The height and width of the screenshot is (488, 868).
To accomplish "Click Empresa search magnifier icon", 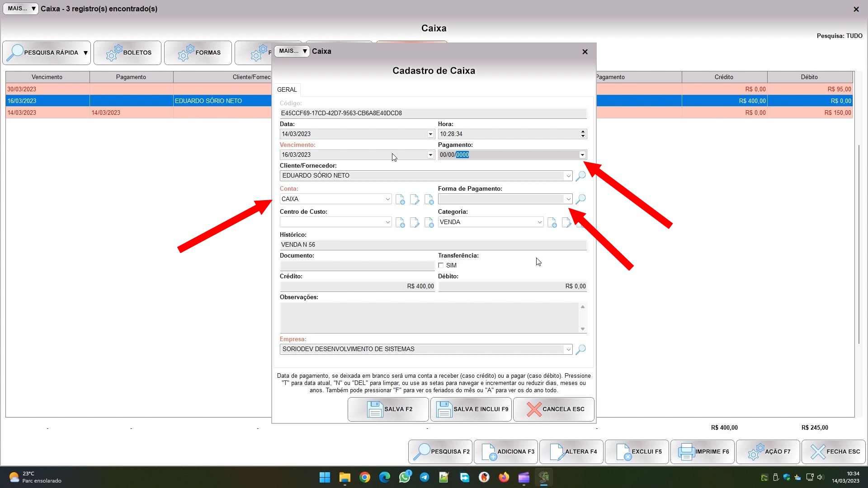I will [x=580, y=349].
